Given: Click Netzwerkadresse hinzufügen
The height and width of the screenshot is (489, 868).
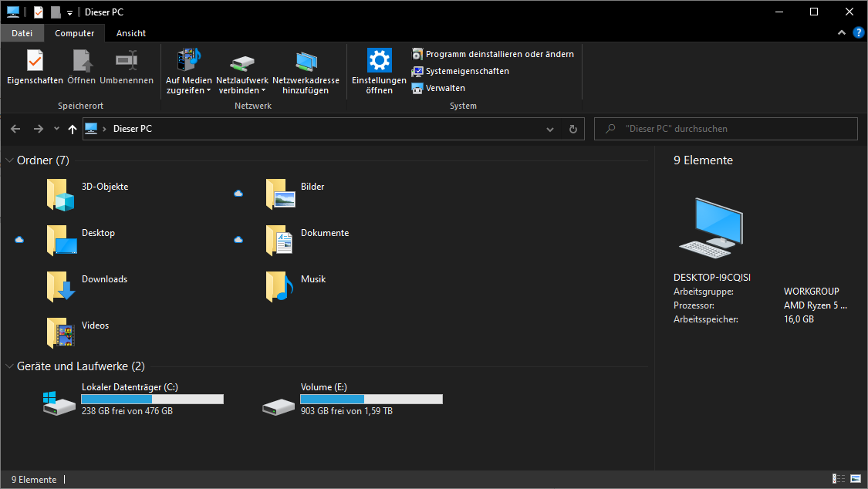Looking at the screenshot, I should (306, 72).
